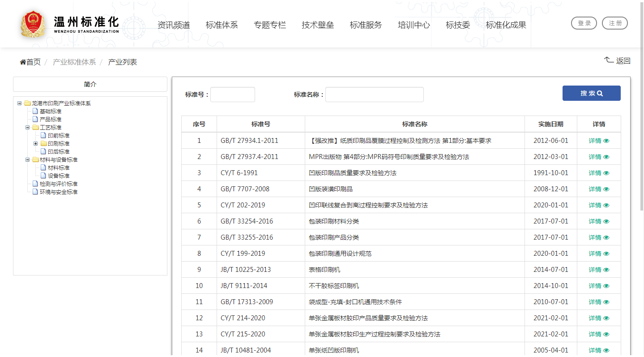The height and width of the screenshot is (357, 644).
Task: Click standard name 凹版装潢印刷品
Action: (x=331, y=189)
